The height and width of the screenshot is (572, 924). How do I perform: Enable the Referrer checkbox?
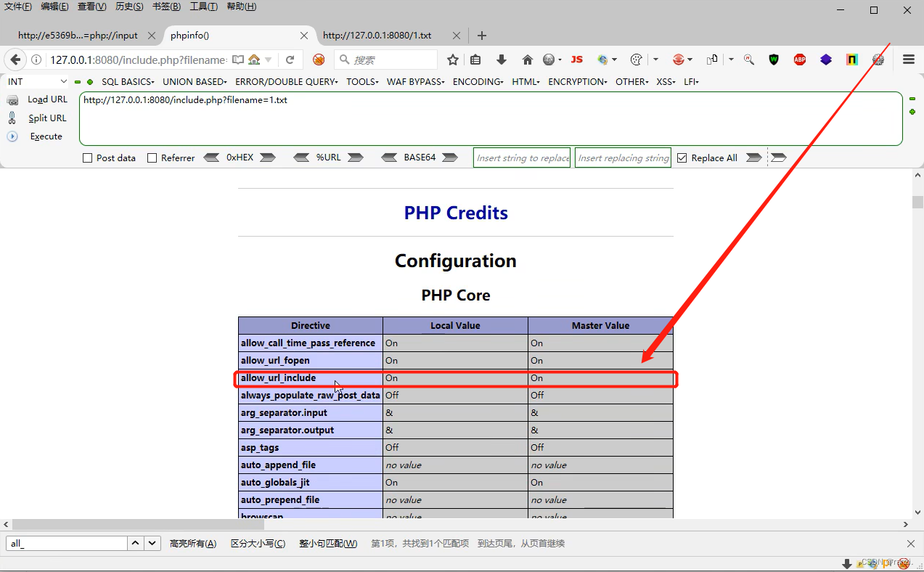tap(152, 158)
